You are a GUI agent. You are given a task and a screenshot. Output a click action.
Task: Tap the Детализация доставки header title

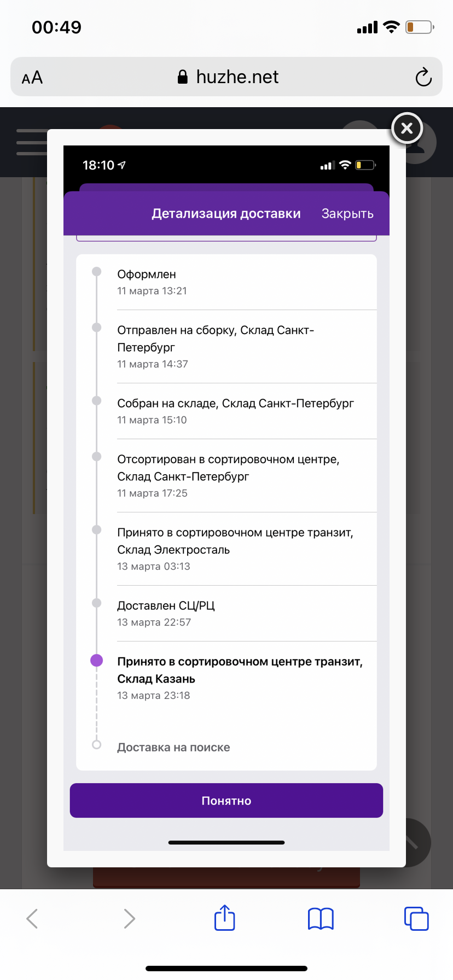pos(226,213)
